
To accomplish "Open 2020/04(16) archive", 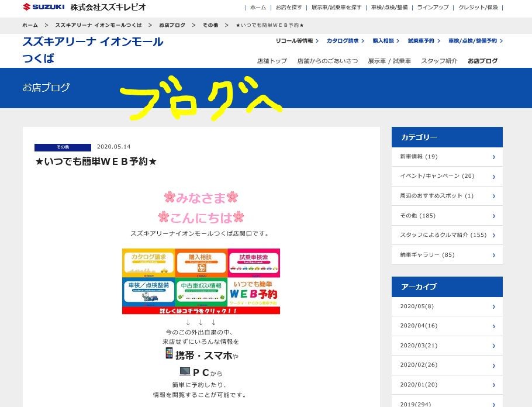I will [x=447, y=326].
